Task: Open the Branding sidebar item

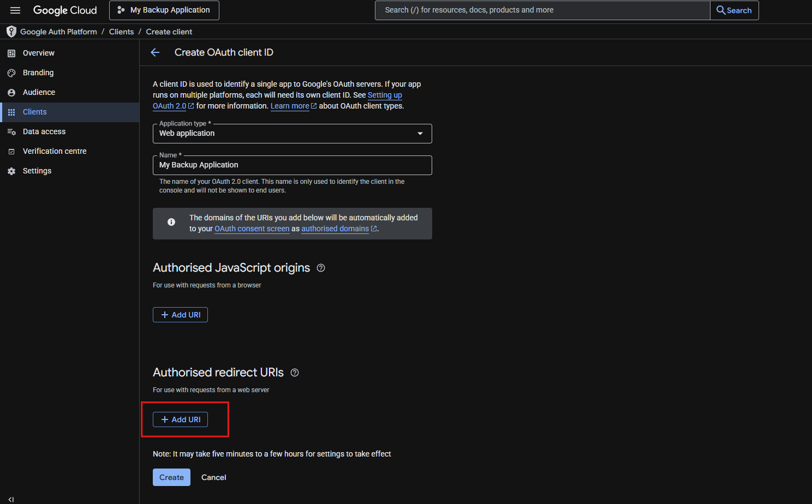Action: (x=70, y=73)
